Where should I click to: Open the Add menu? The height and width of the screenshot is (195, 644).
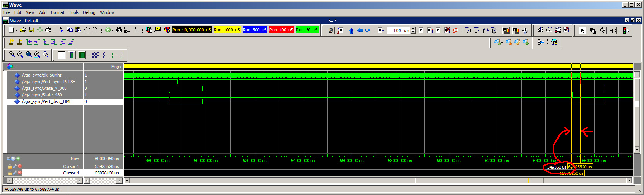coord(43,12)
